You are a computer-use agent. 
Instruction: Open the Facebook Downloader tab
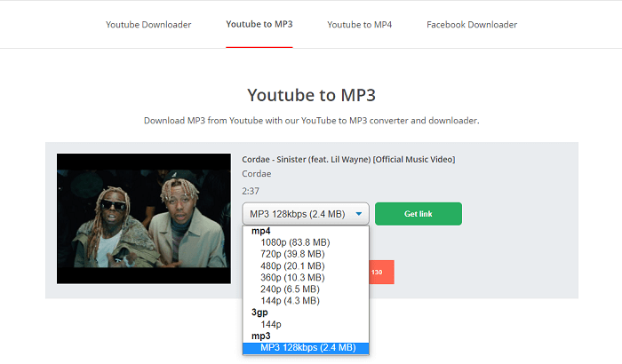click(x=471, y=24)
